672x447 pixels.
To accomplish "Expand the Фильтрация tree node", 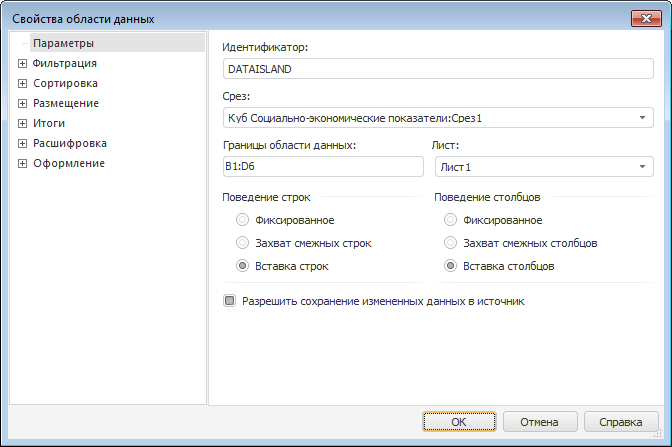I will click(22, 63).
